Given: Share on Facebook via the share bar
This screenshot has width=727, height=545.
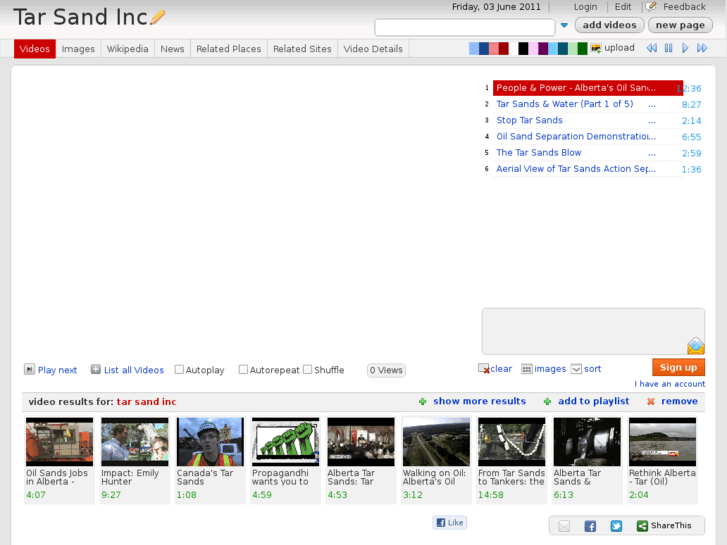Looking at the screenshot, I should tap(590, 526).
